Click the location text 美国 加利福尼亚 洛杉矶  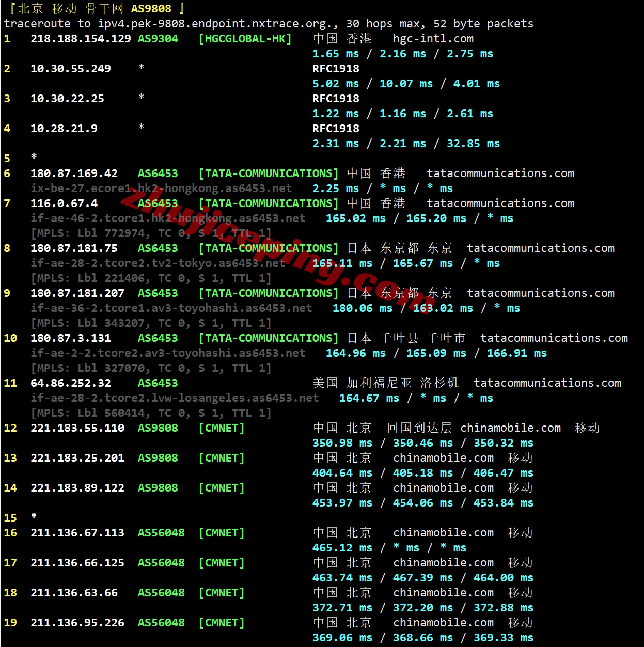pos(386,383)
